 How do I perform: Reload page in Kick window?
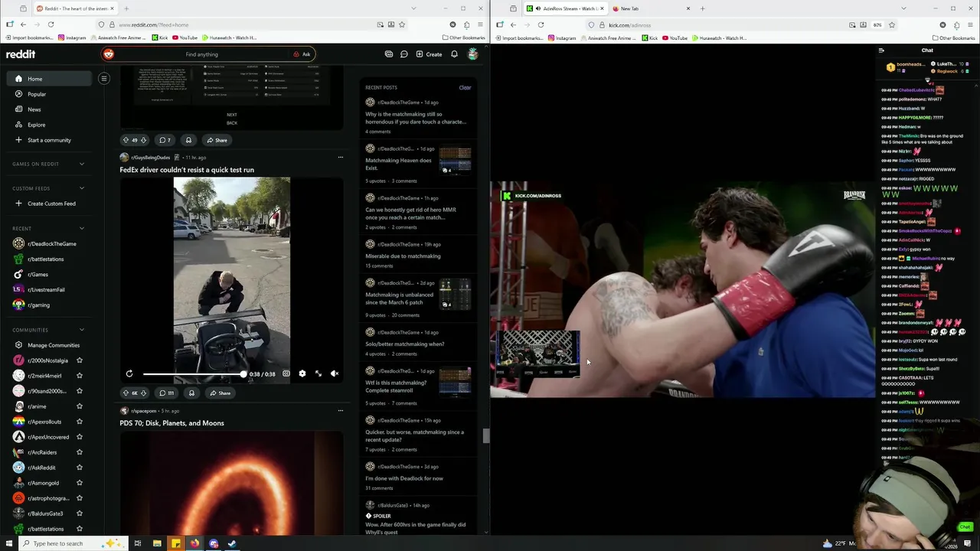541,24
